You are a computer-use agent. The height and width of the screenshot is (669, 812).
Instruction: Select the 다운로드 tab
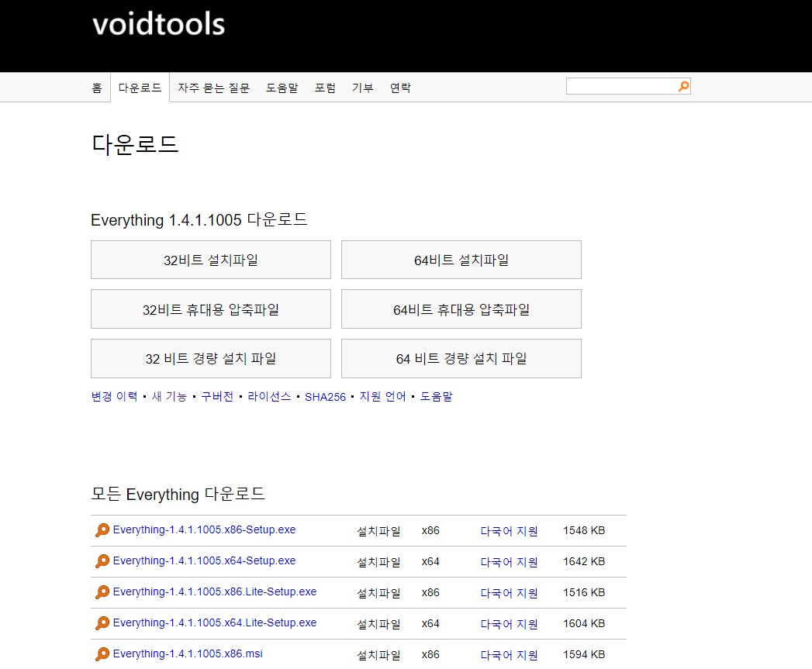pos(140,88)
